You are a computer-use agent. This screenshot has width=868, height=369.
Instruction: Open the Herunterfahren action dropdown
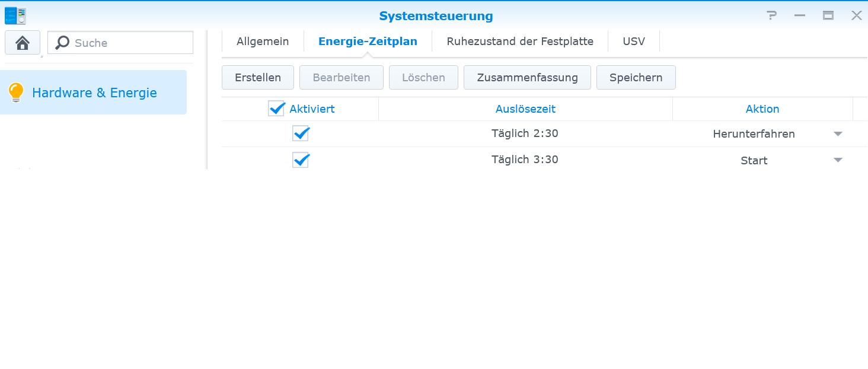click(838, 133)
